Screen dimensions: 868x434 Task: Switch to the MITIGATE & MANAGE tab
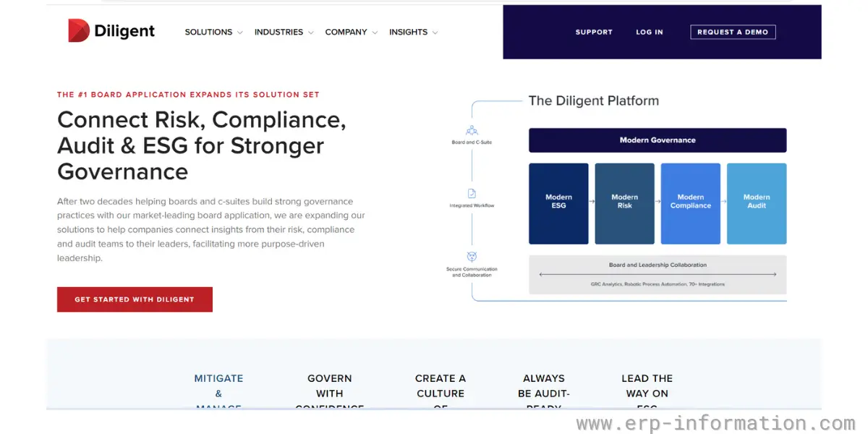[218, 393]
